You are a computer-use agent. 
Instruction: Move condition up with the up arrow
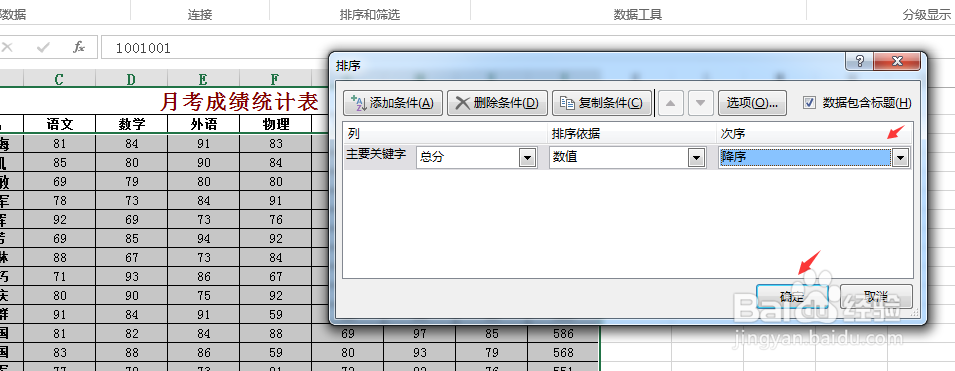tap(670, 103)
